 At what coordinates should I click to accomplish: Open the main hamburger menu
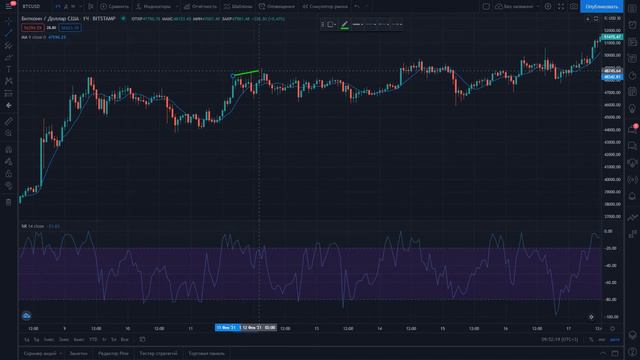click(x=9, y=6)
